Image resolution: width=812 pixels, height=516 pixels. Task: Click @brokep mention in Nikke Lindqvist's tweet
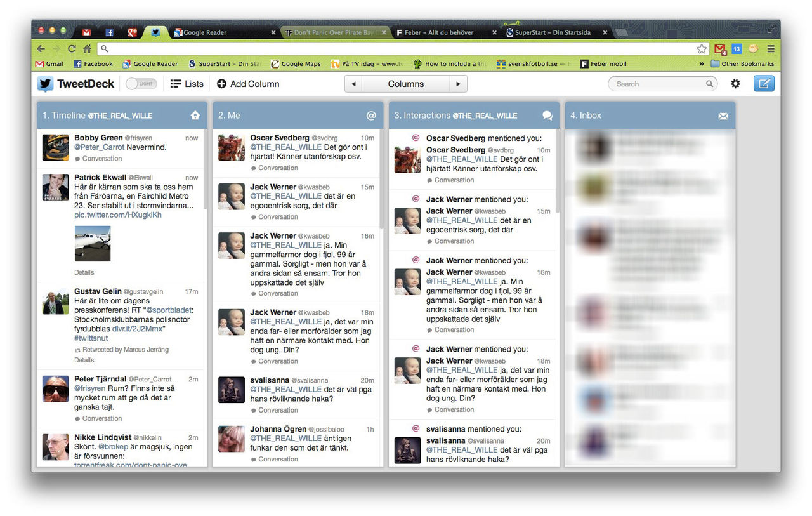114,446
